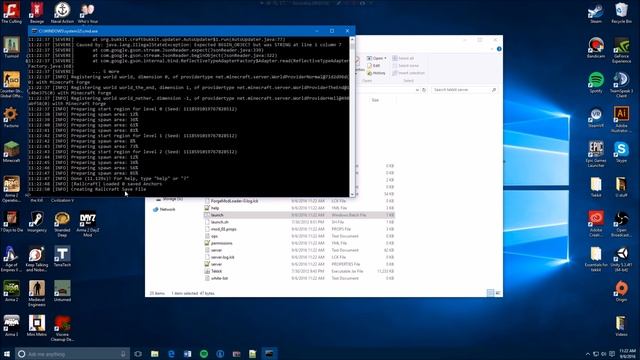Click the Ask me anything search box

point(72,354)
